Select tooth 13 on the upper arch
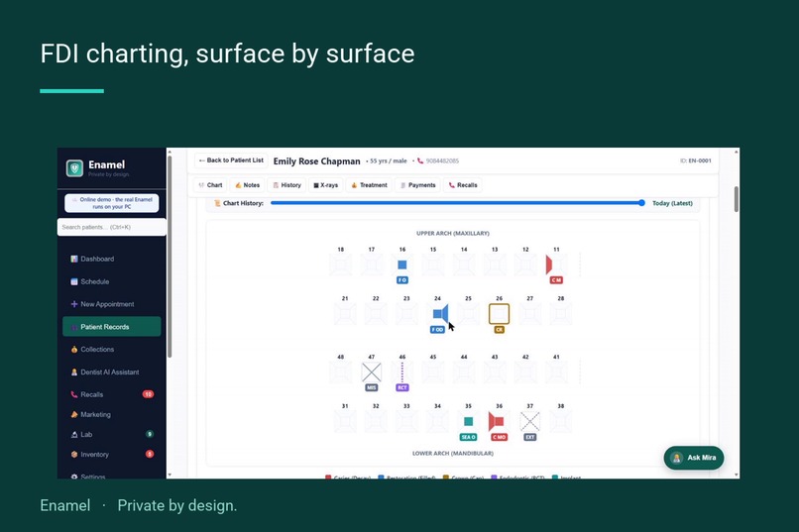Screen dimensions: 799x532 point(495,265)
